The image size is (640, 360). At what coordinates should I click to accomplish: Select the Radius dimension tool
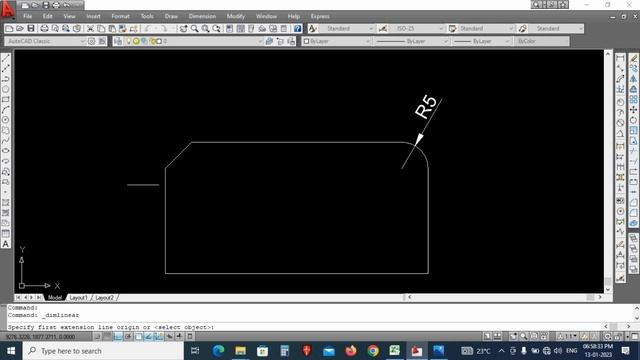tap(620, 102)
